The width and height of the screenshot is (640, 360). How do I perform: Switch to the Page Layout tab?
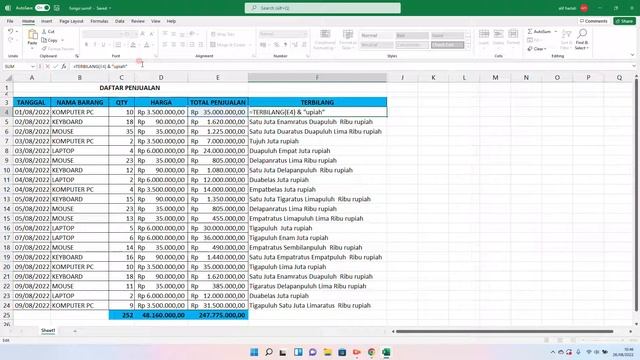(x=71, y=21)
